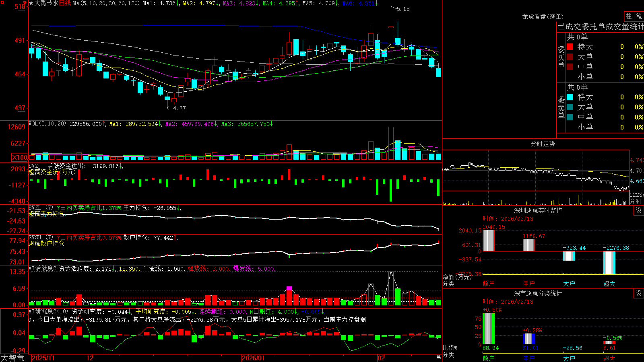Screen dimensions: 644x362
Task: Click the 小单 row under 委买单
Action: [605, 77]
